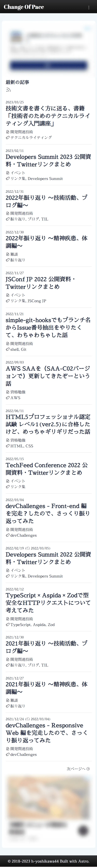The height and width of the screenshot is (868, 97).
Task: Click the tag icon beside テクニカルライティング
Action: point(7,138)
